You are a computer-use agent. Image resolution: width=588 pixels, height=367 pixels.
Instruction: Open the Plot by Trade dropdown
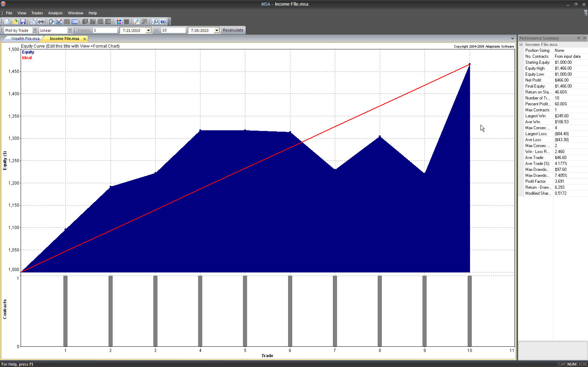click(35, 30)
